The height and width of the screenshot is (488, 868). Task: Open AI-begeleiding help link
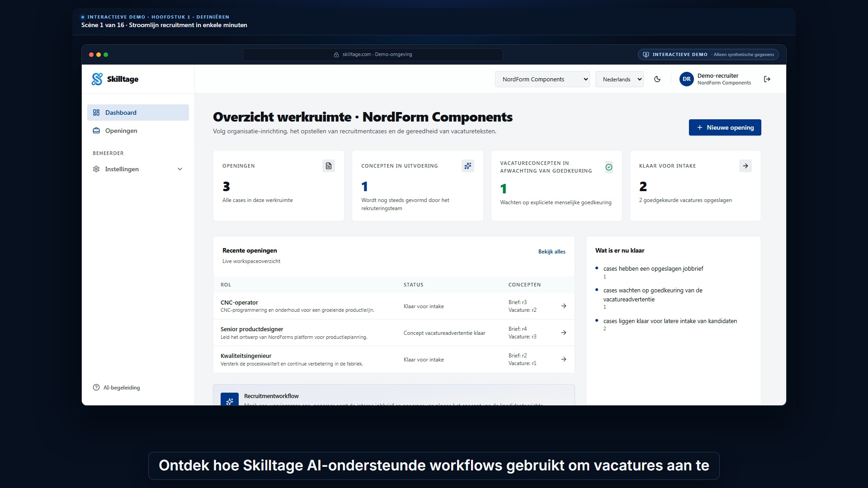click(x=116, y=387)
